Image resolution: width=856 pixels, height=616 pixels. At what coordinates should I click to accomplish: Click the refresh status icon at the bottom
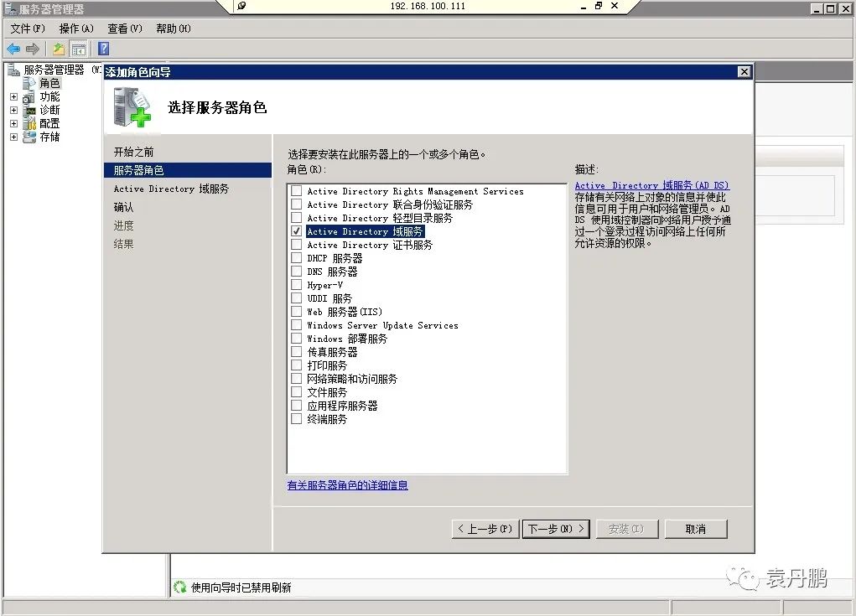(179, 587)
